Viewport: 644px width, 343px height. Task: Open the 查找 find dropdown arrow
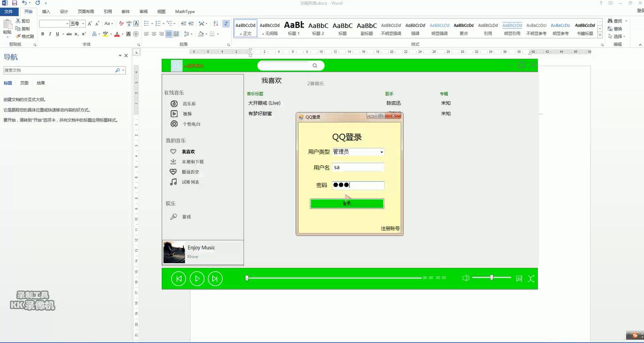tap(626, 21)
